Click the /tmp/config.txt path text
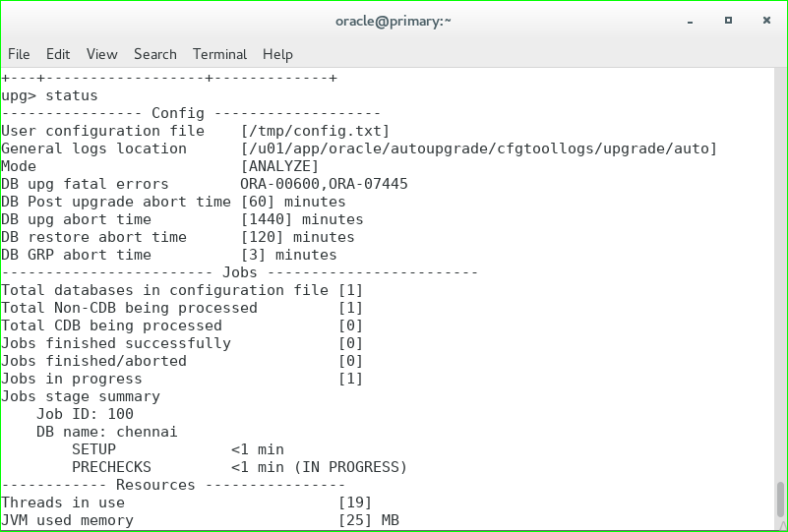 (315, 131)
